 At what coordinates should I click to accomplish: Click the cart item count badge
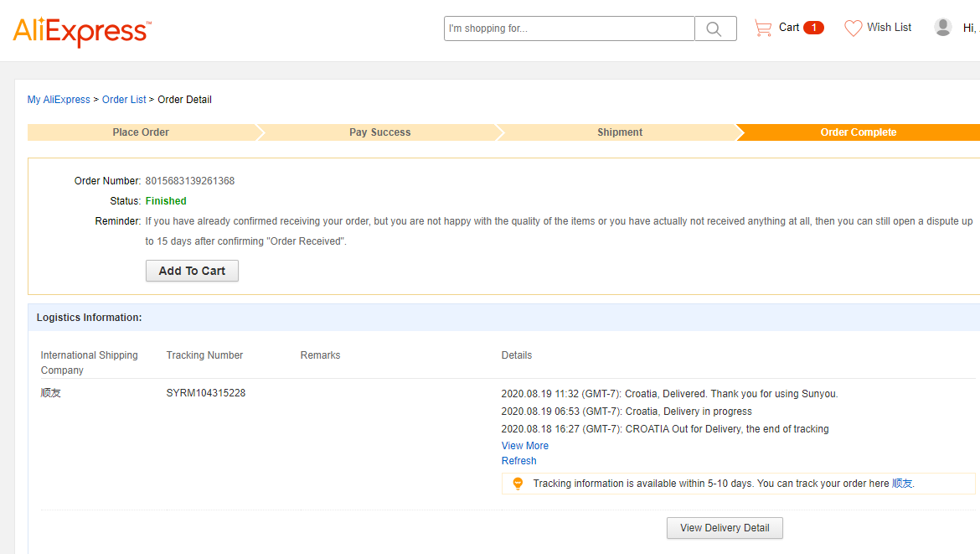tap(814, 28)
